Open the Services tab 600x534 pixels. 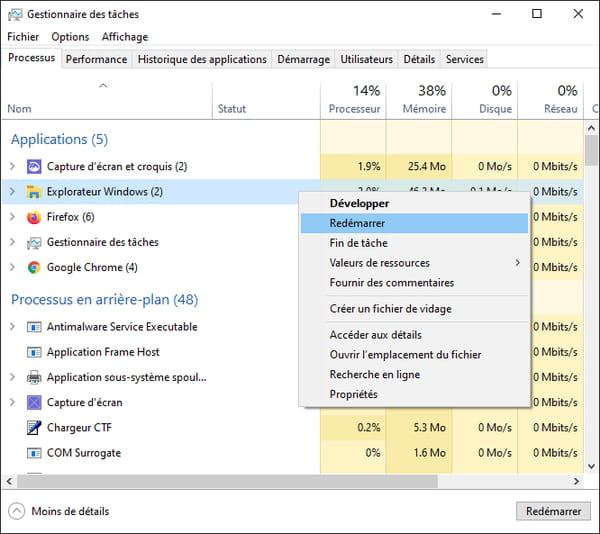[x=465, y=59]
